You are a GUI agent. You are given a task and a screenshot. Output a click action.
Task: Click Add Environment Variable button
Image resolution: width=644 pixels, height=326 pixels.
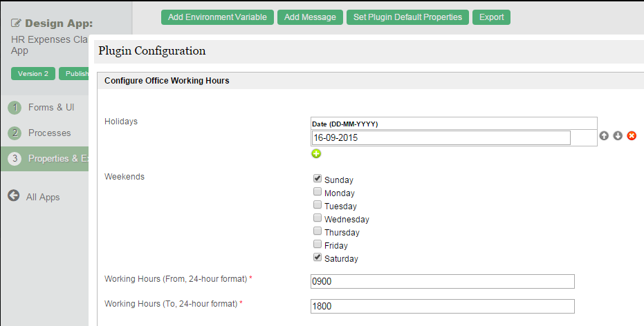pos(217,17)
